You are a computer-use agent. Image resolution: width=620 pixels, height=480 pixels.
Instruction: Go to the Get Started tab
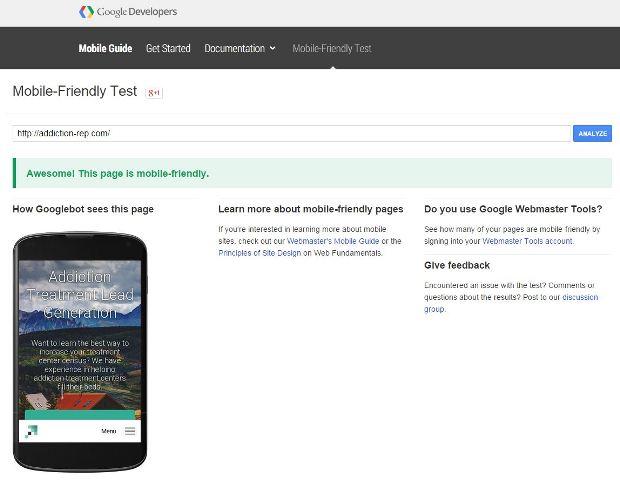click(x=168, y=48)
